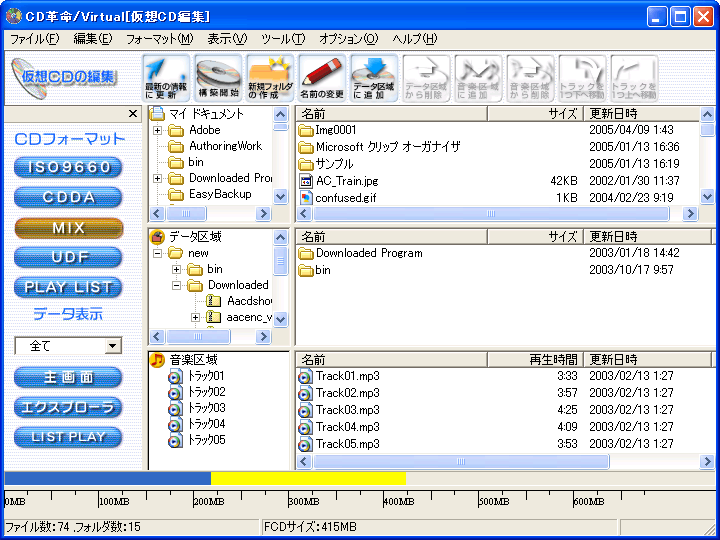This screenshot has width=720, height=540.
Task: Click the 音楽区域に追加 toolbar icon
Action: tap(478, 78)
